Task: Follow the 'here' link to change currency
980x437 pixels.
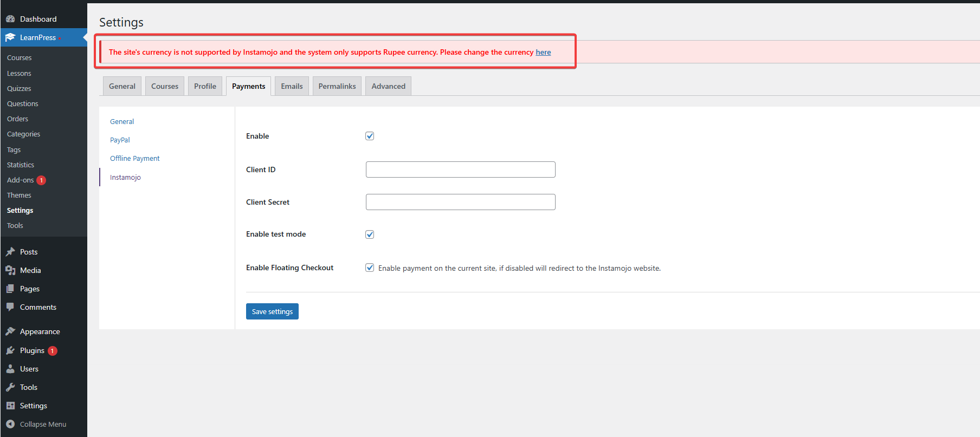Action: pos(543,52)
